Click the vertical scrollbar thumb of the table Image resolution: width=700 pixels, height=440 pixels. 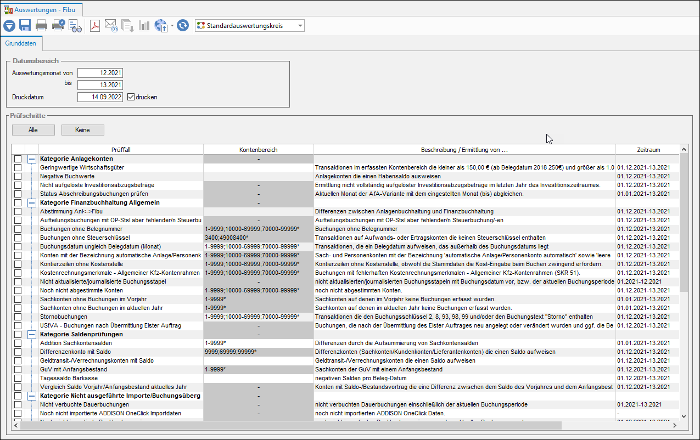point(683,222)
